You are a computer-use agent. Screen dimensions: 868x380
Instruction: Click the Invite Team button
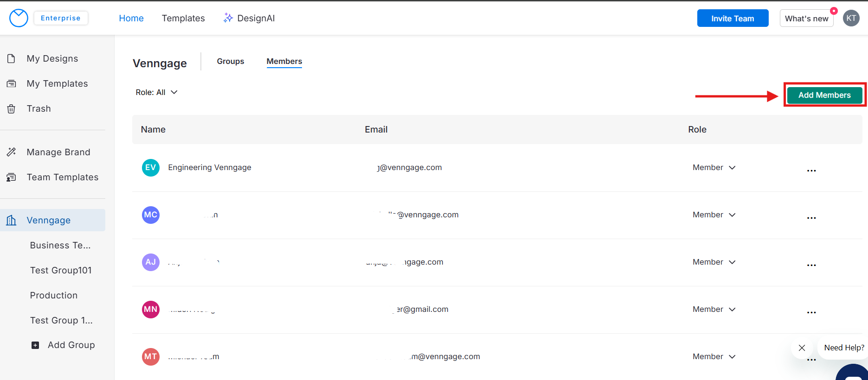click(733, 18)
